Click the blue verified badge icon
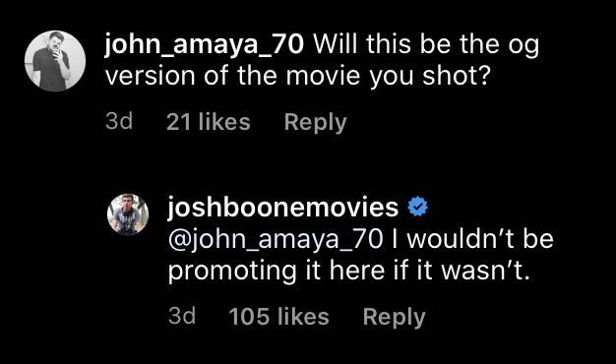This screenshot has width=616, height=364. click(418, 207)
